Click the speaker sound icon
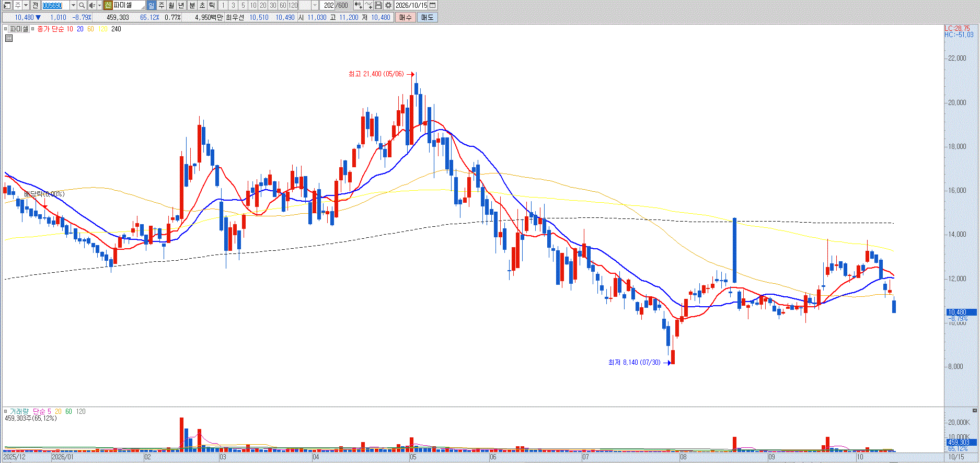This screenshot has width=980, height=463. (x=92, y=5)
